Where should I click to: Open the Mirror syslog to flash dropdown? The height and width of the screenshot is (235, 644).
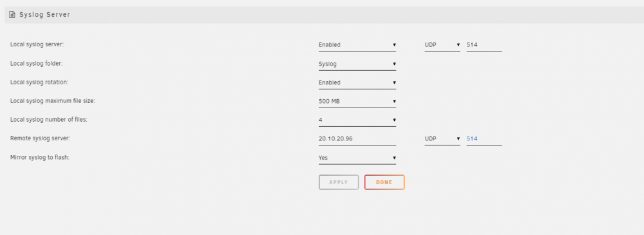coord(357,158)
